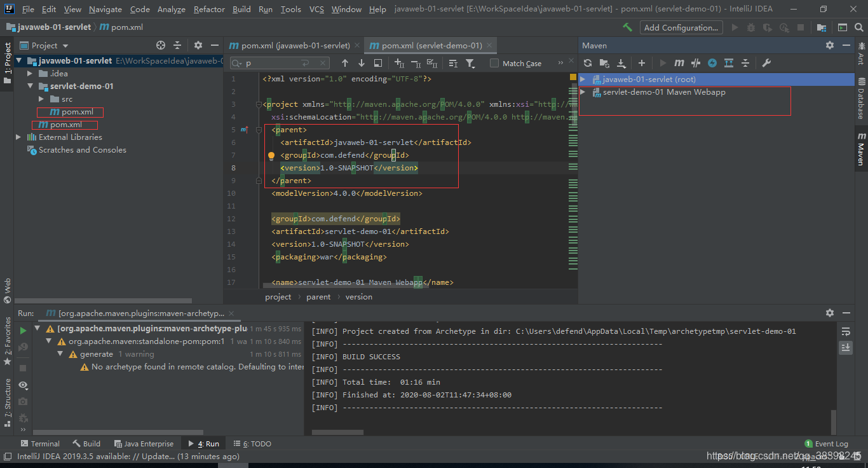Expand javaweb-01-servlet (root) in Maven panel
Screen dimensions: 868x468
[583, 79]
